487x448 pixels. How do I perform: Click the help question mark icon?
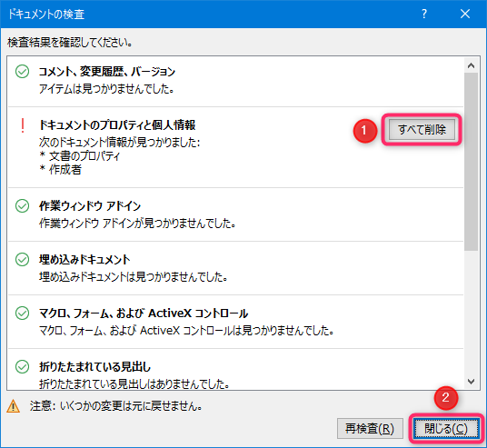(424, 14)
